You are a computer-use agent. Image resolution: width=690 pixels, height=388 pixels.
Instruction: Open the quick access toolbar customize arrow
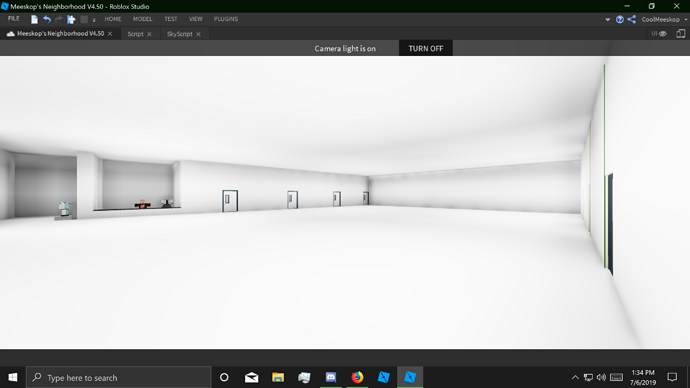coord(94,20)
